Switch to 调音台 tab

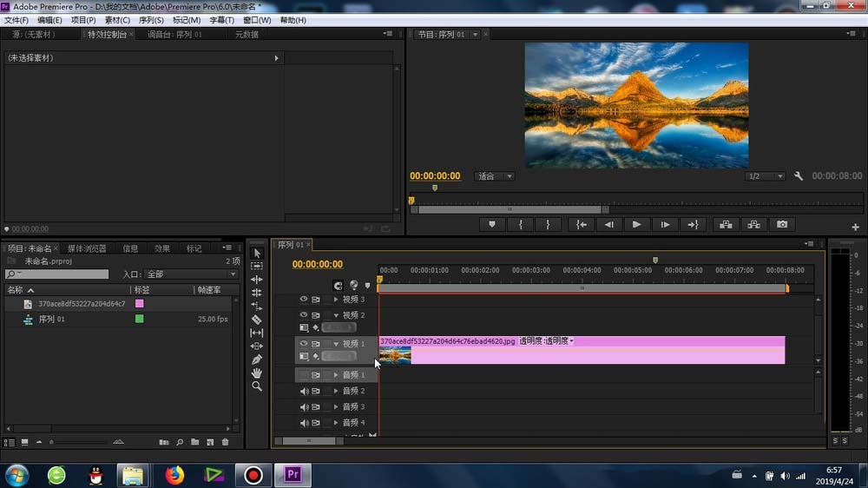tap(175, 35)
